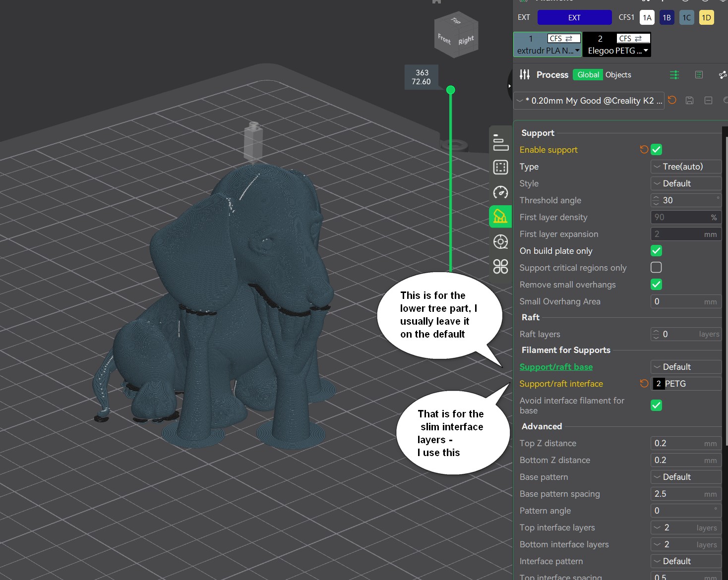
Task: Select the blue-gray CFS slot 1C
Action: [686, 17]
